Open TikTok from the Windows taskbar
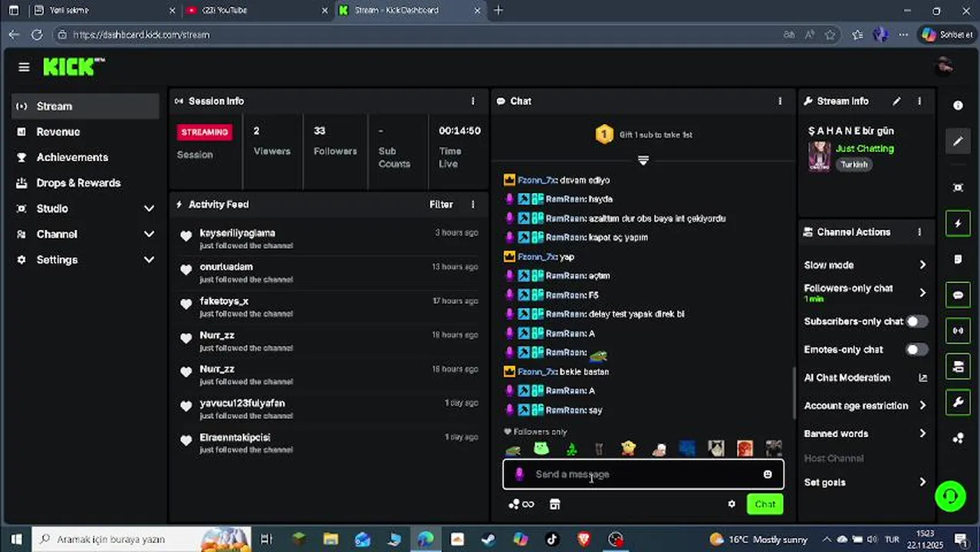Viewport: 980px width, 552px height. pyautogui.click(x=551, y=539)
